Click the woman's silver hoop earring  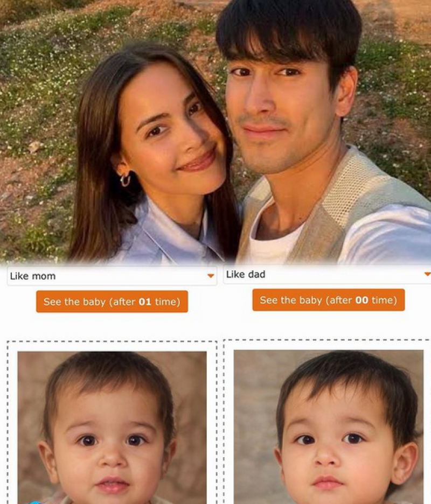coord(125,179)
